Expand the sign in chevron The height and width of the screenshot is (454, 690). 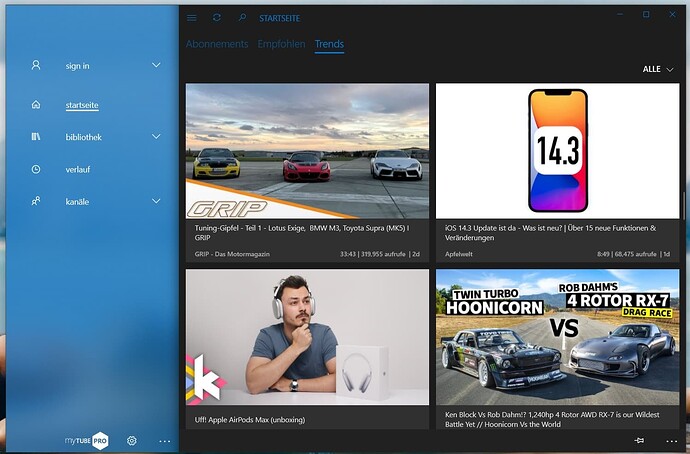[156, 65]
